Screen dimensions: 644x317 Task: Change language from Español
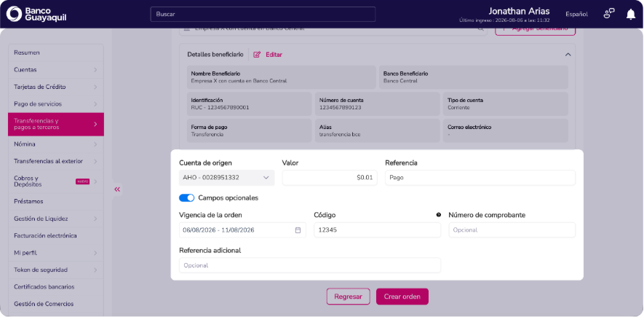tap(576, 14)
